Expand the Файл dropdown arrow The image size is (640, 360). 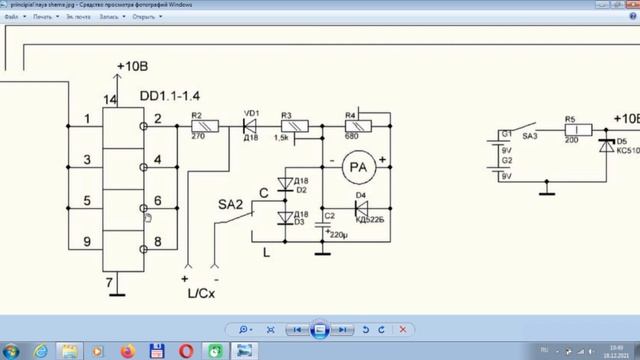(24, 17)
